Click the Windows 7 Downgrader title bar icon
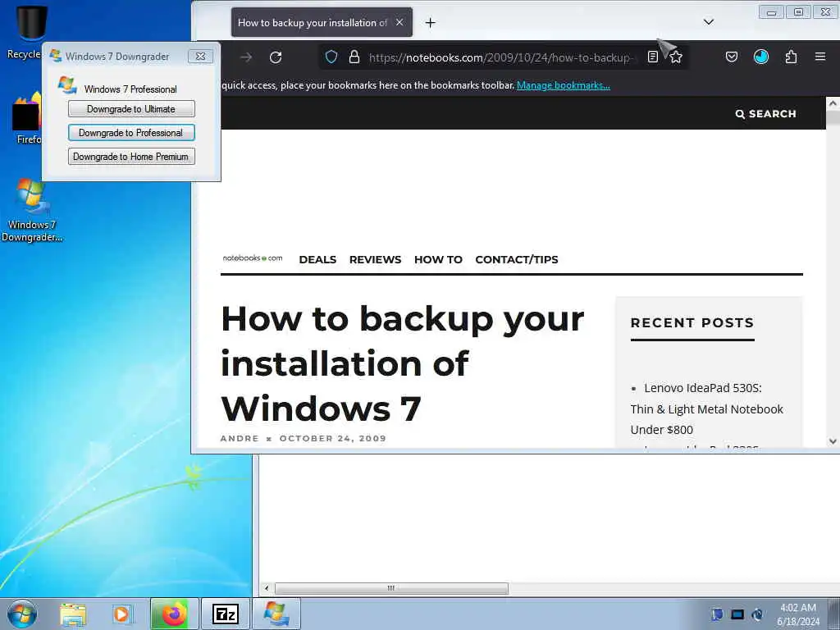This screenshot has width=840, height=630. click(x=55, y=56)
